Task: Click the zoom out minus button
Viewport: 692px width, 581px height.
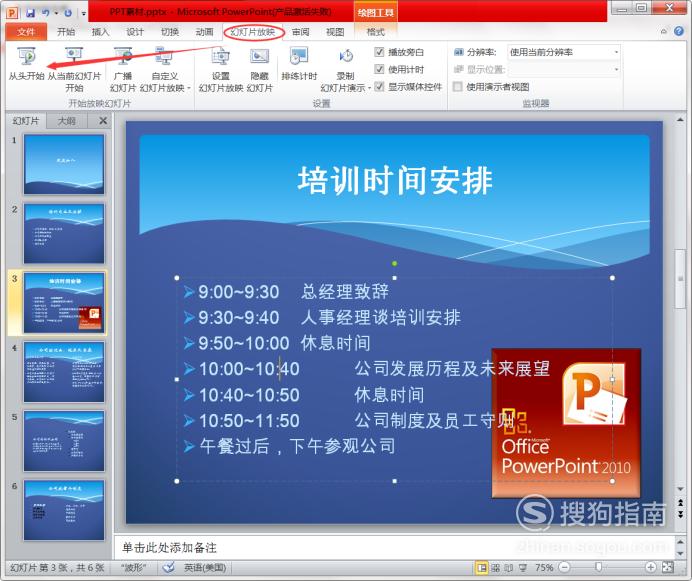Action: click(x=564, y=567)
